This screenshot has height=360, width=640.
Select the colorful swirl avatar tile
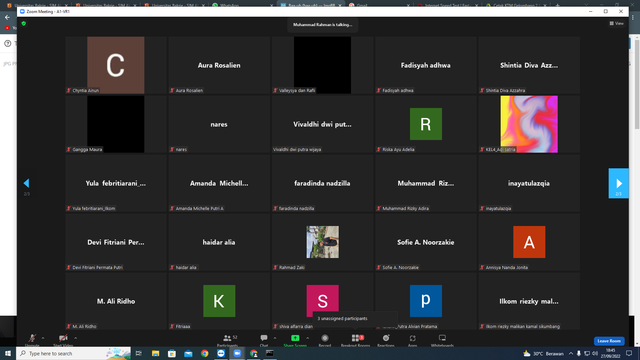(529, 124)
